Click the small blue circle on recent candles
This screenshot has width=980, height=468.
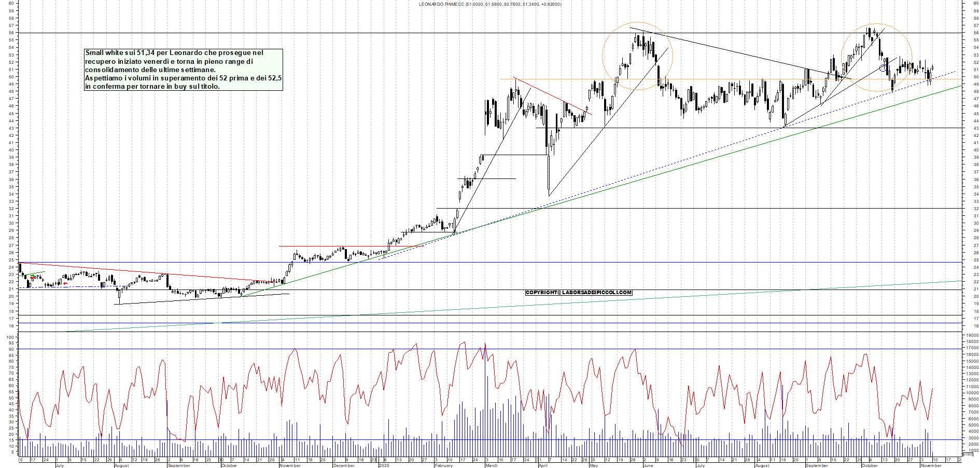(x=883, y=67)
